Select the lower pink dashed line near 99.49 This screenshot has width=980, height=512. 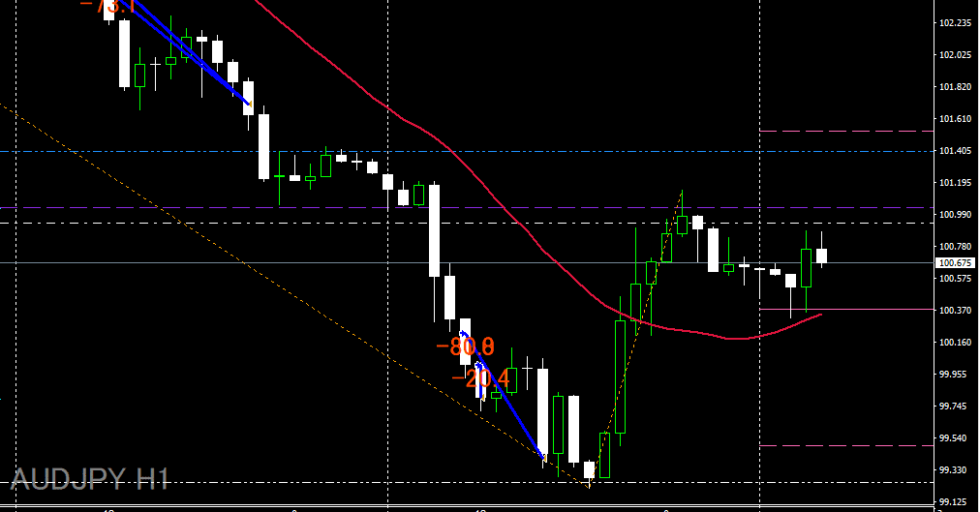[x=846, y=446]
